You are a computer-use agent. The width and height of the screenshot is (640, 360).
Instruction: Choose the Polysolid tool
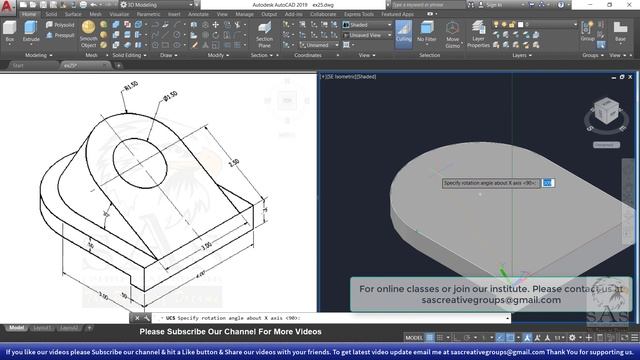[x=60, y=25]
